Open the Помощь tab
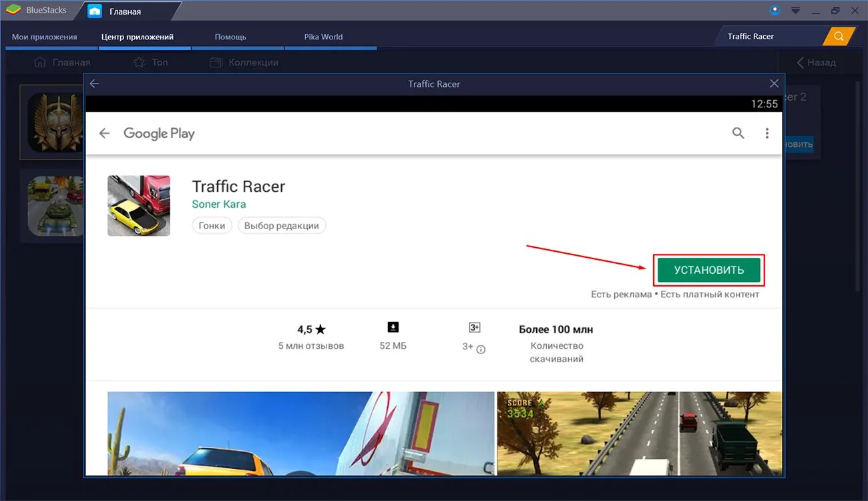Screen dimensions: 868x501 [231, 37]
